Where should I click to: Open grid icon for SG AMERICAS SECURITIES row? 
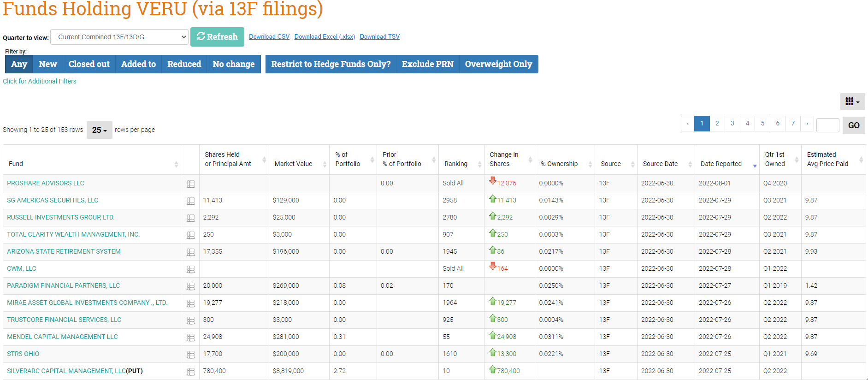[191, 201]
